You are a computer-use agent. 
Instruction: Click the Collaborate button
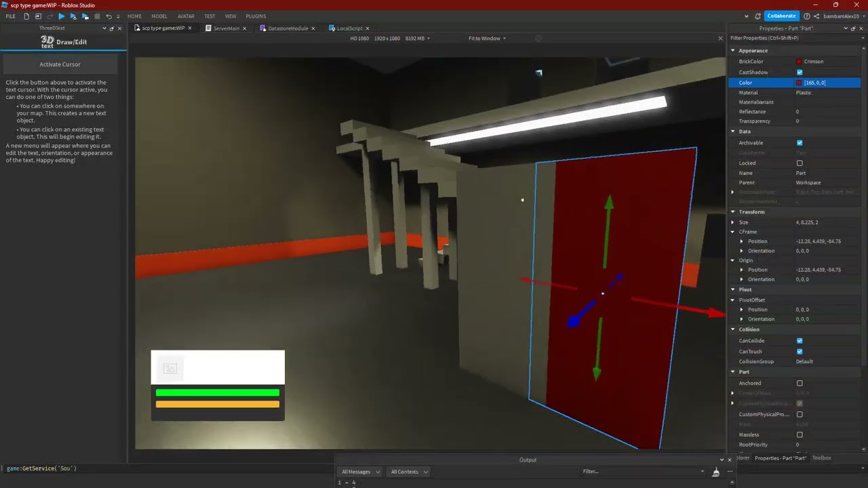[781, 16]
